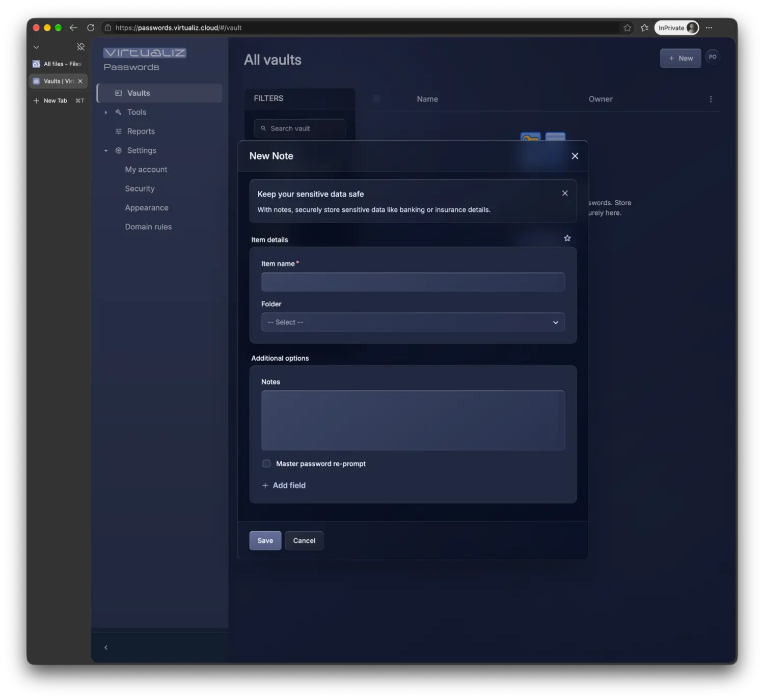Open Appearance settings

147,208
